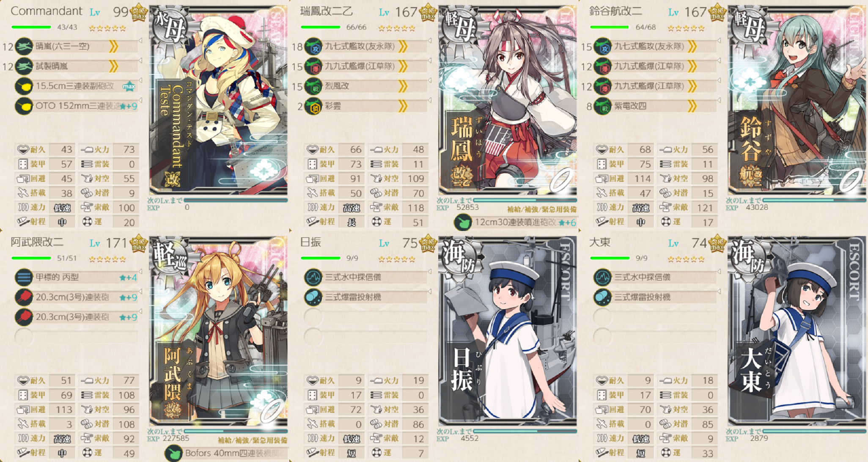Click the 鈴谷航改二 ship name header
Screen dimensions: 868x462
click(x=615, y=11)
